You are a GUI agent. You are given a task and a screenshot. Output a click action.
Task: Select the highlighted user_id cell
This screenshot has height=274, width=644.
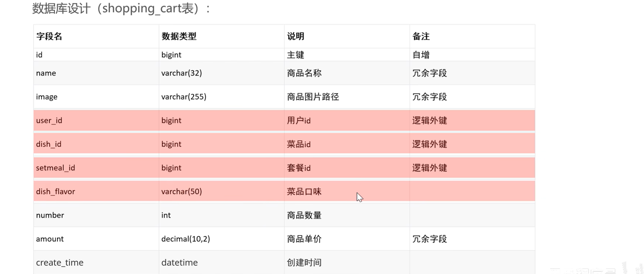pyautogui.click(x=96, y=120)
